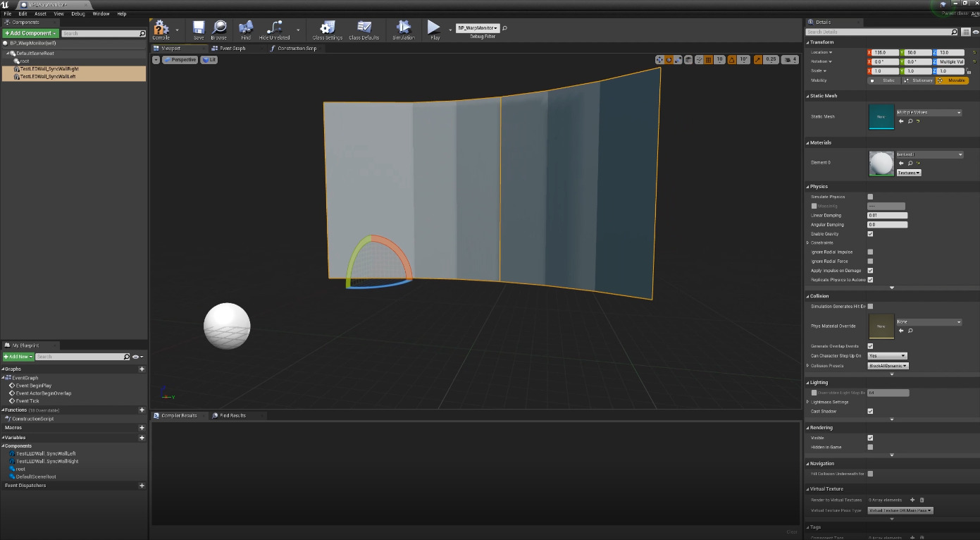
Task: Set Mobility to Static
Action: 884,80
